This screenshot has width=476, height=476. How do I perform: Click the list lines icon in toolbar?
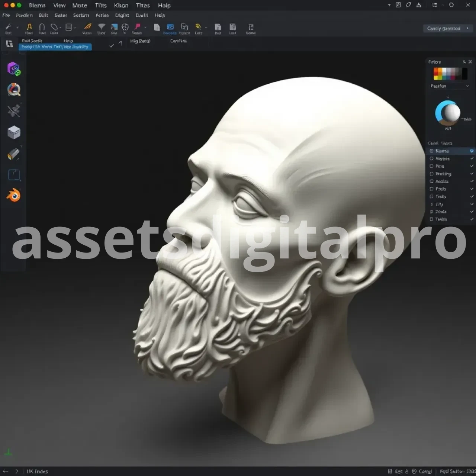coord(251,27)
